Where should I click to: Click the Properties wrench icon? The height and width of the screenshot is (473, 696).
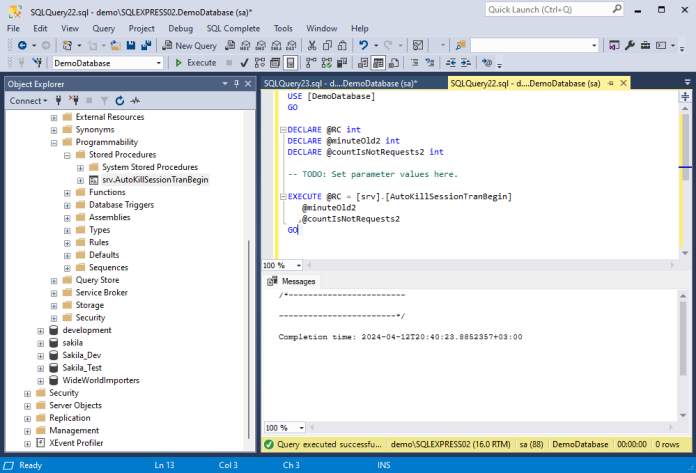(630, 45)
